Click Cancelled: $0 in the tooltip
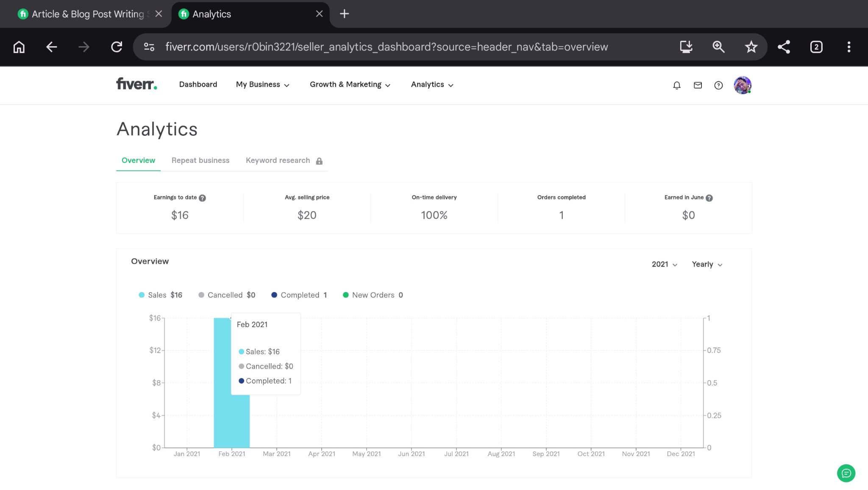This screenshot has height=490, width=868. pos(266,366)
